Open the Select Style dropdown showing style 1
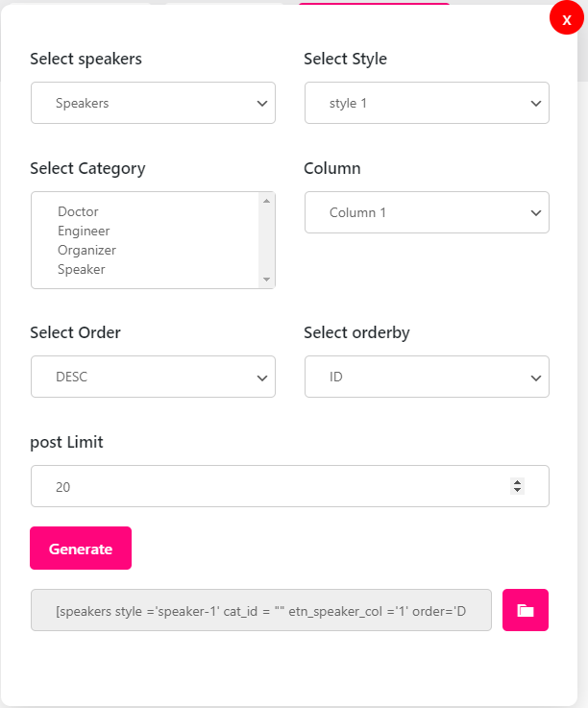 (427, 103)
